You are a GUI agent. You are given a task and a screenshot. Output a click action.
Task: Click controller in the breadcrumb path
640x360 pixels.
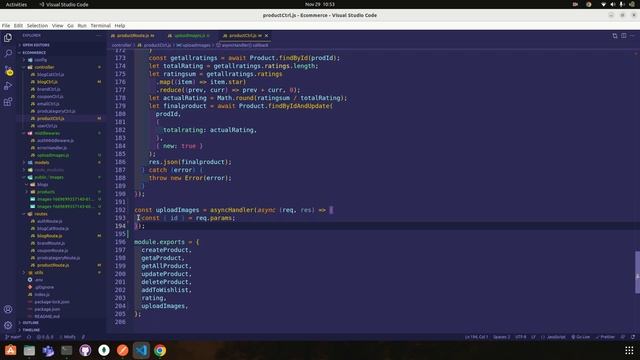[121, 45]
